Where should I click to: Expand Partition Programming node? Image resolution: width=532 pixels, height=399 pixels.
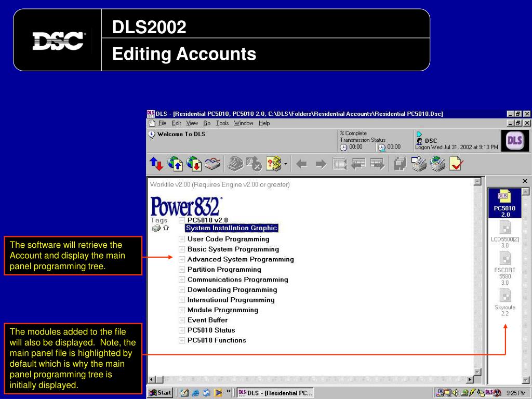(x=182, y=270)
